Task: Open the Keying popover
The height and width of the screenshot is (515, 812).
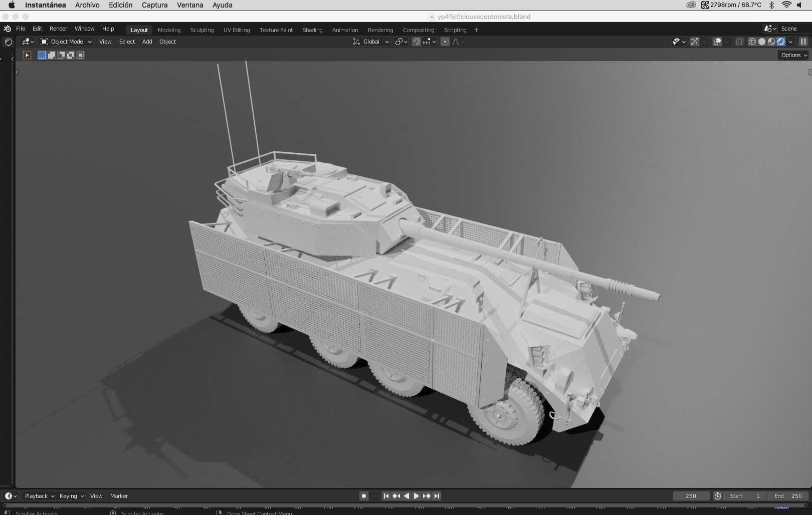Action: [x=71, y=496]
